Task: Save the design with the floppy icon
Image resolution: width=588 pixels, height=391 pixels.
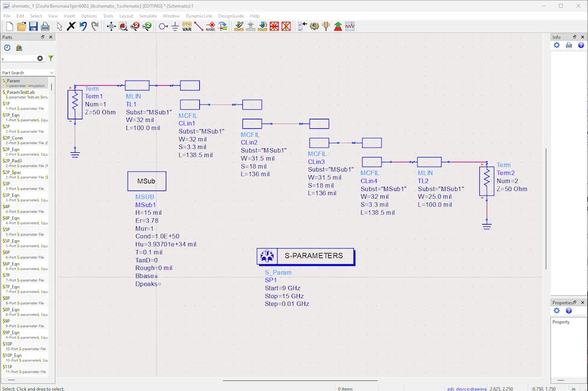Action: click(34, 26)
